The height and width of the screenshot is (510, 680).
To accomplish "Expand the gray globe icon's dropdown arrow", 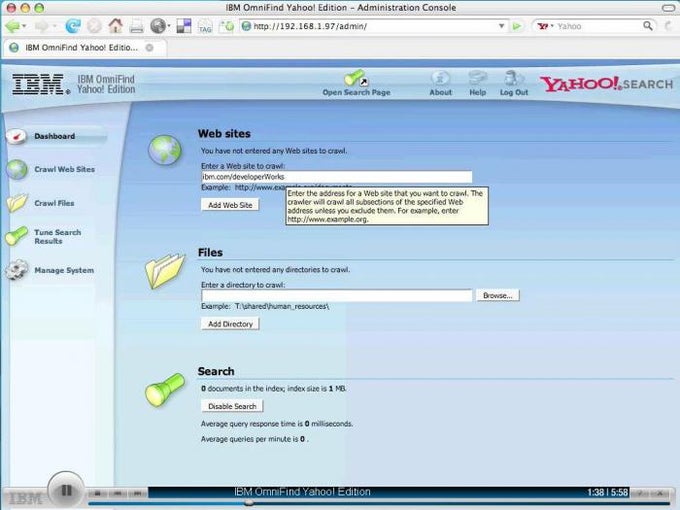I will pos(168,26).
